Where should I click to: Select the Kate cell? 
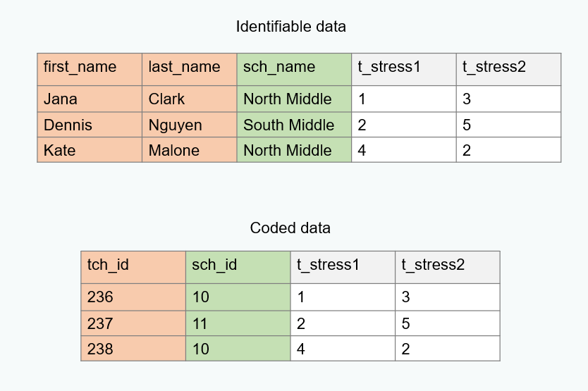point(90,151)
